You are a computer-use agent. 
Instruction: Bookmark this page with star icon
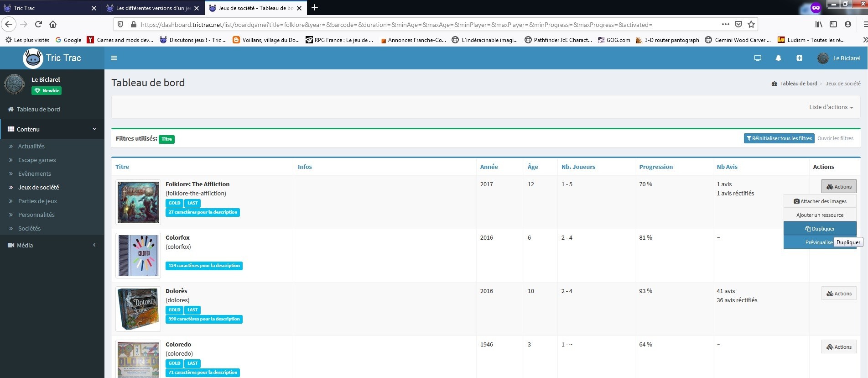751,24
